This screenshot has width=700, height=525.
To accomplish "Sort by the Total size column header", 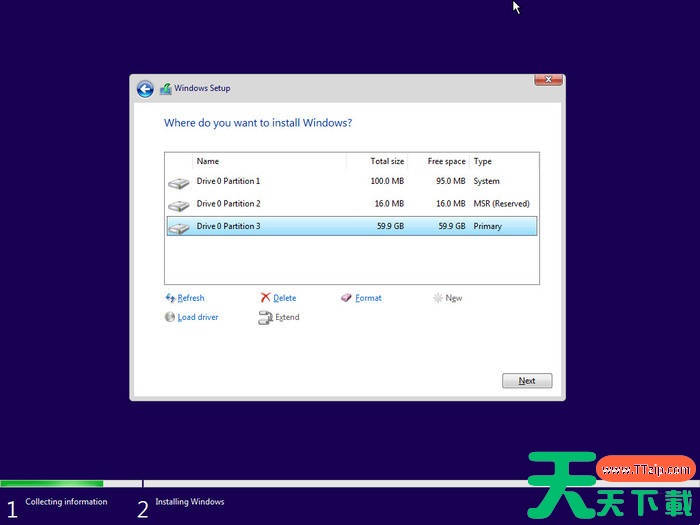I will click(377, 161).
